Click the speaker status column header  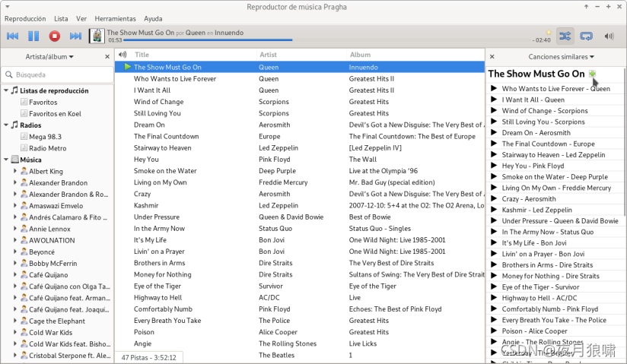(x=123, y=55)
